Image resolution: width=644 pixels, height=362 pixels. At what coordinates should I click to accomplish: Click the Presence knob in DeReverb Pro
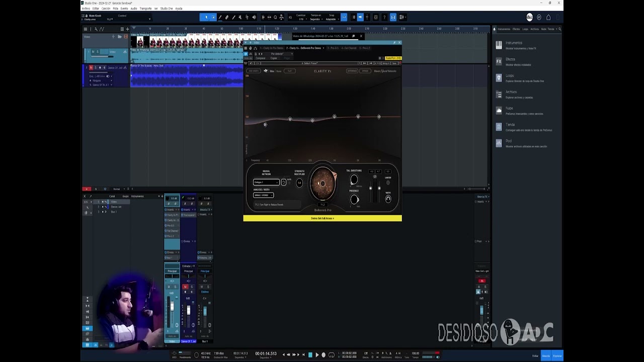(354, 200)
